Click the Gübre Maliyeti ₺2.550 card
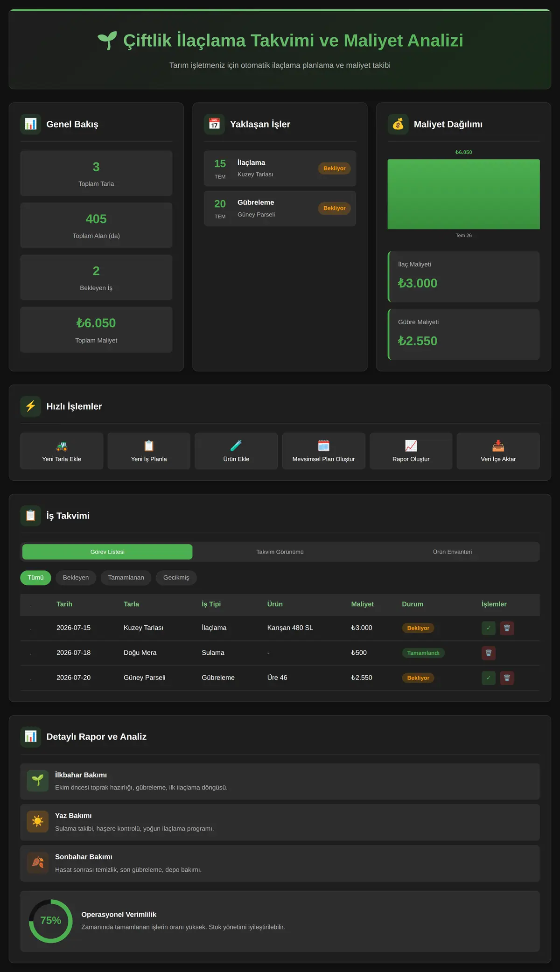The width and height of the screenshot is (560, 972). point(464,335)
